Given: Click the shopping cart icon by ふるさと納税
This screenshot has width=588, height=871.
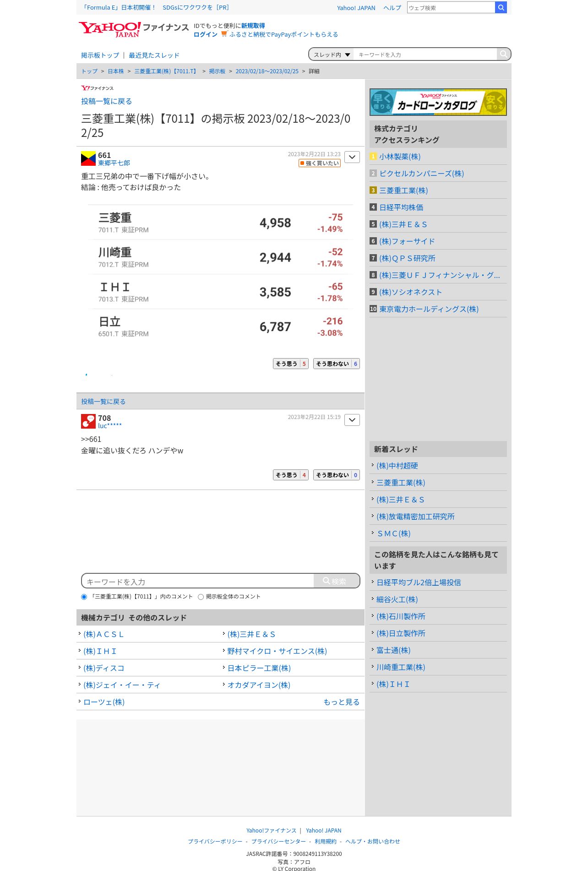Looking at the screenshot, I should coord(224,34).
